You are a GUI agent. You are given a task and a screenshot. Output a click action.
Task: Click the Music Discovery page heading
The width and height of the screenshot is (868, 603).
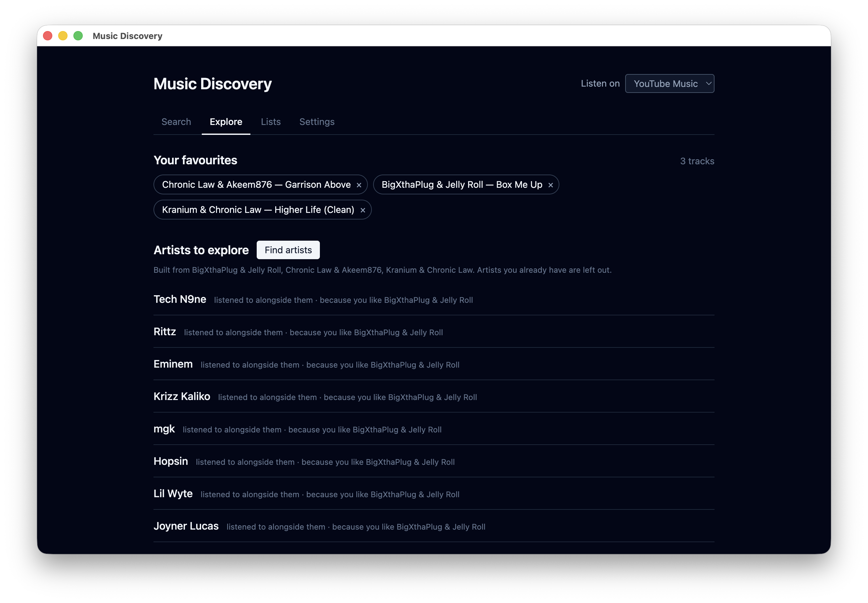212,84
